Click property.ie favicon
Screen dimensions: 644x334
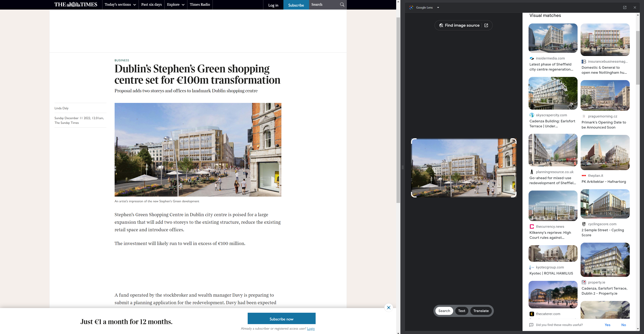pyautogui.click(x=584, y=282)
